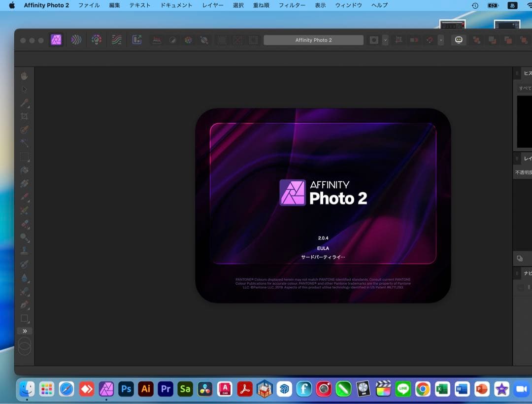Viewport: 532px width, 404px height.
Task: Select the Rectangle shape tool
Action: pos(24,318)
